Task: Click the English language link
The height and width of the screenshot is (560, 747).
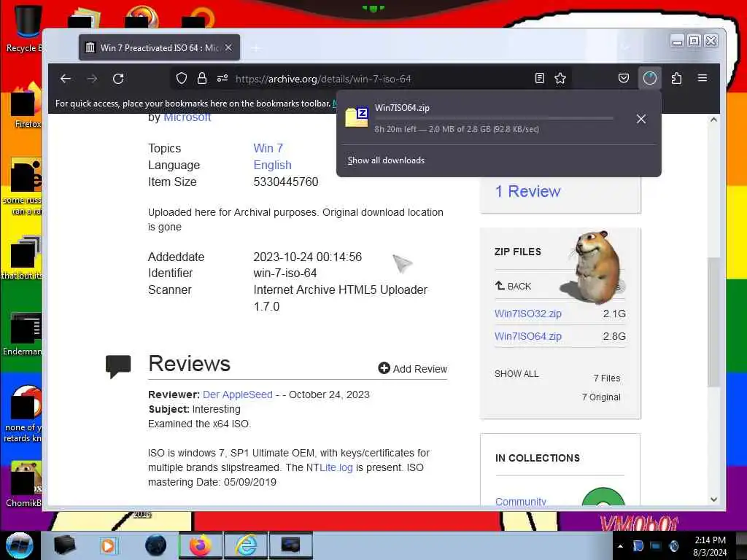Action: tap(272, 166)
